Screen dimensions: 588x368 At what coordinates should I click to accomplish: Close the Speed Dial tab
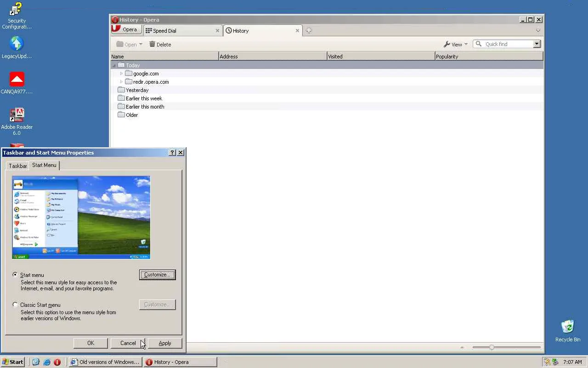[x=217, y=31]
